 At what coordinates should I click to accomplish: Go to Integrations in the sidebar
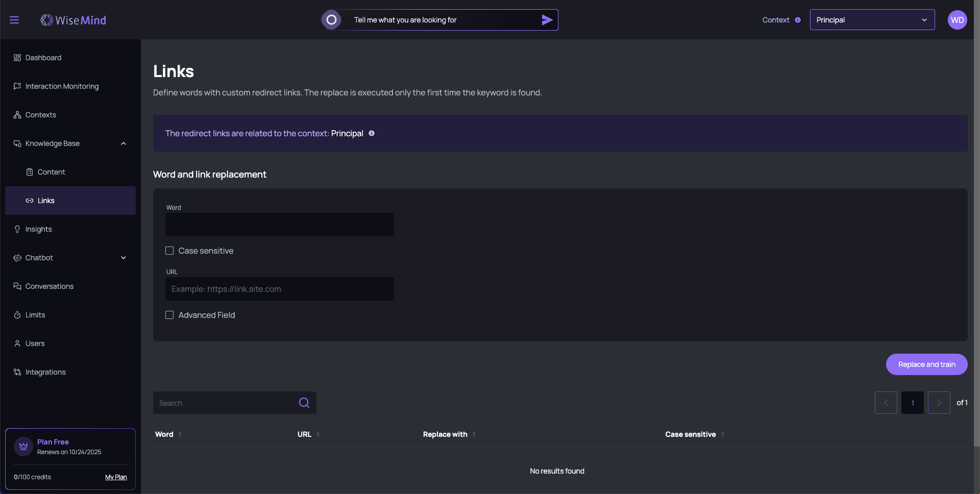45,372
